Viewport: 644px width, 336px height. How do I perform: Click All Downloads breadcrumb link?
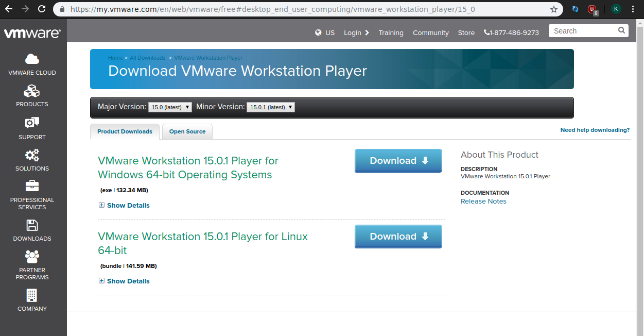click(148, 58)
